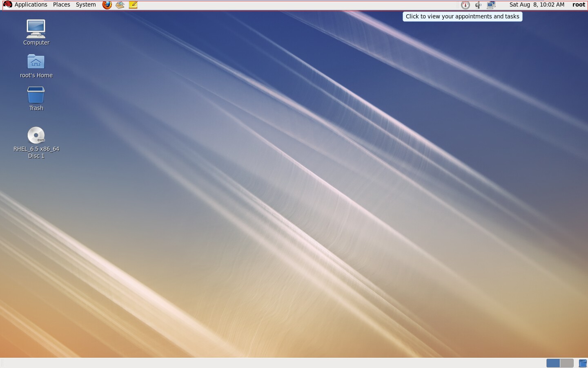Launch the Firefox web browser from the panel
This screenshot has height=368, width=588.
pyautogui.click(x=107, y=5)
